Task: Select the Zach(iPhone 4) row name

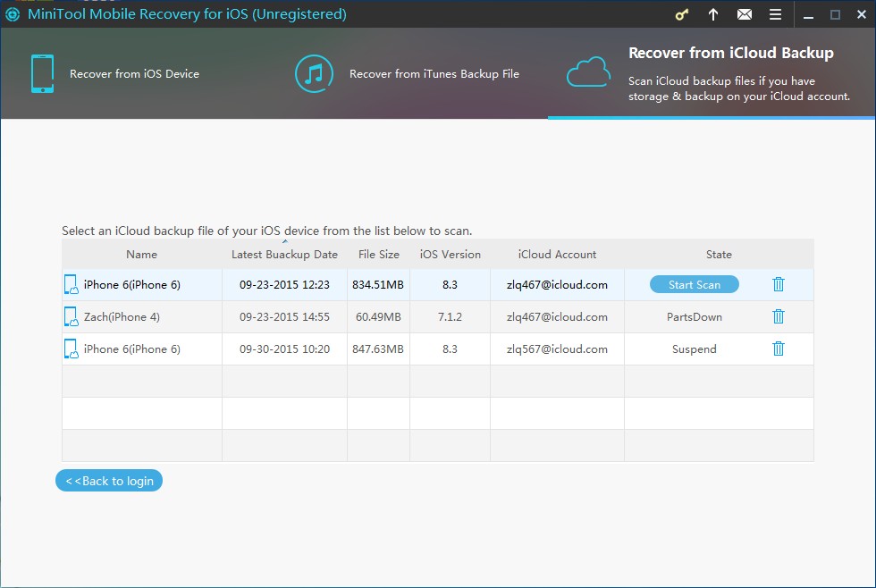Action: click(x=122, y=316)
